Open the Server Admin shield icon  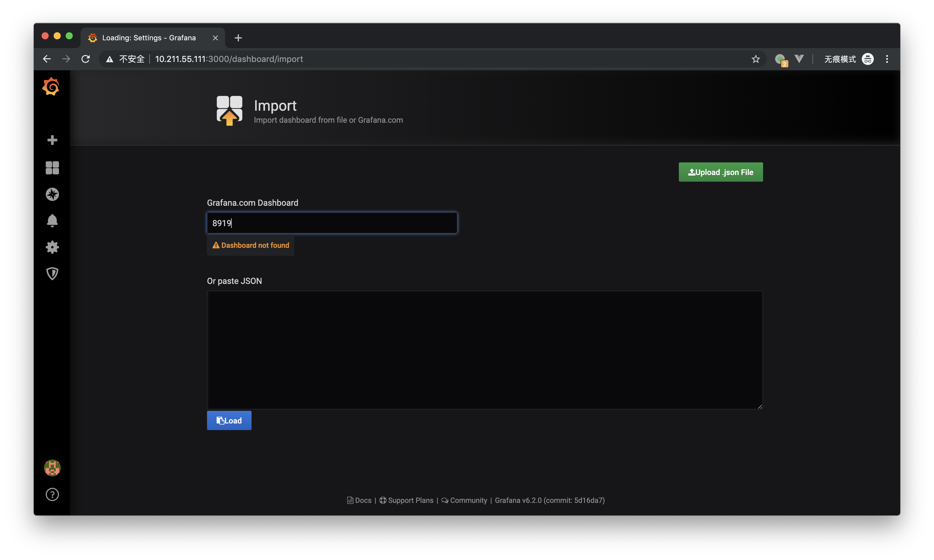pyautogui.click(x=52, y=274)
